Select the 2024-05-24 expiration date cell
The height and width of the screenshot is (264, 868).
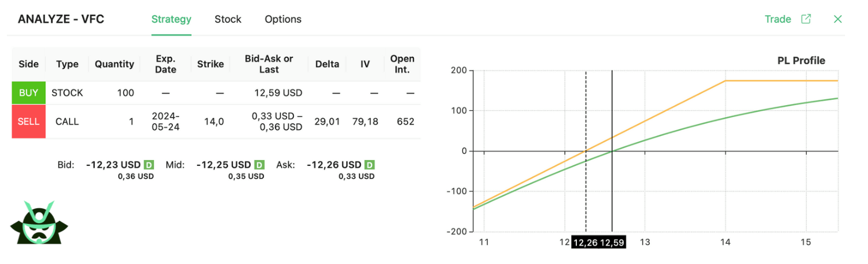coord(166,122)
